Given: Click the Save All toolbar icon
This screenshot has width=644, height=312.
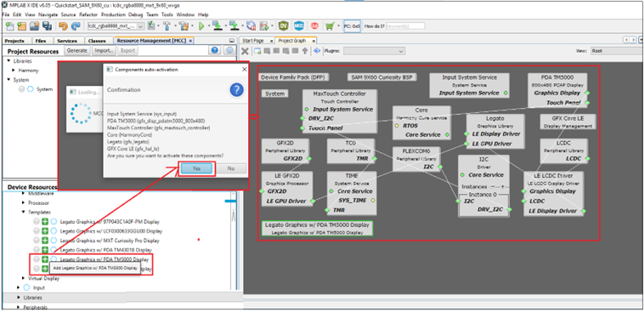Looking at the screenshot, I should pyautogui.click(x=47, y=26).
